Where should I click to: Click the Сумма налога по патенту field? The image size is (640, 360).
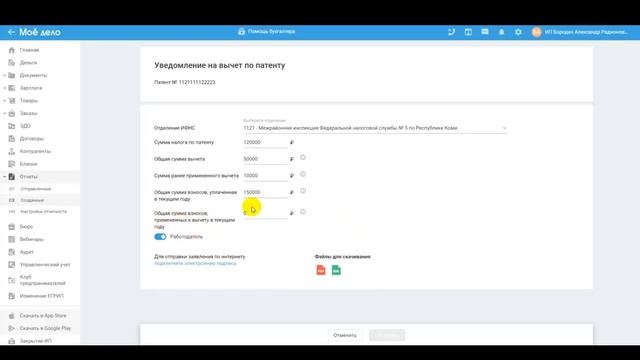click(265, 142)
